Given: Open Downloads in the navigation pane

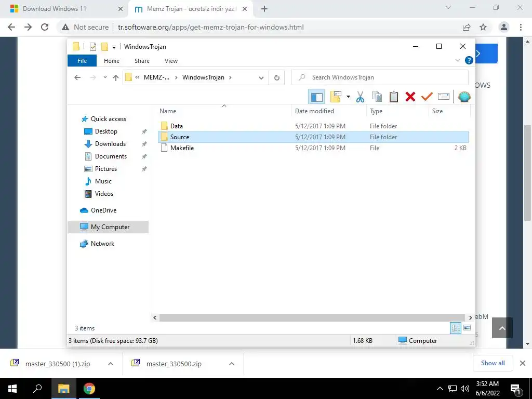Looking at the screenshot, I should 110,144.
